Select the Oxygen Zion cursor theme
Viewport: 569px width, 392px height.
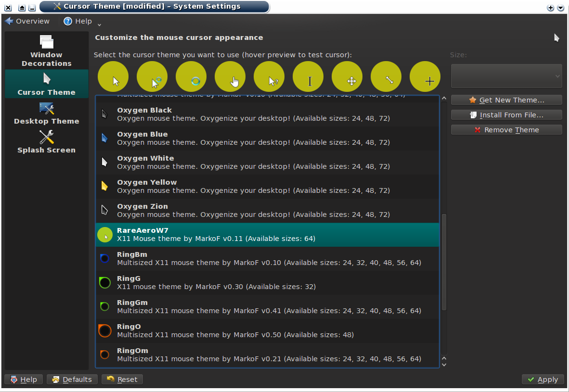[267, 210]
